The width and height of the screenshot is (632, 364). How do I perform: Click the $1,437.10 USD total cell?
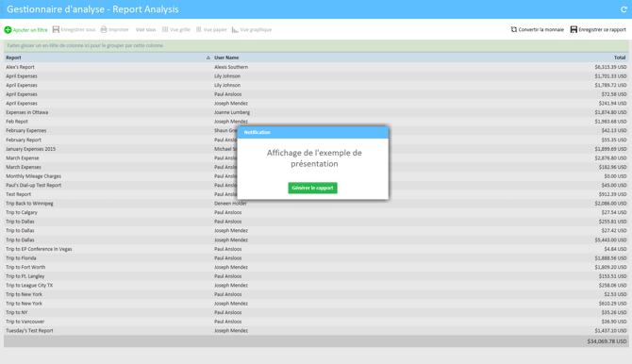tap(610, 331)
